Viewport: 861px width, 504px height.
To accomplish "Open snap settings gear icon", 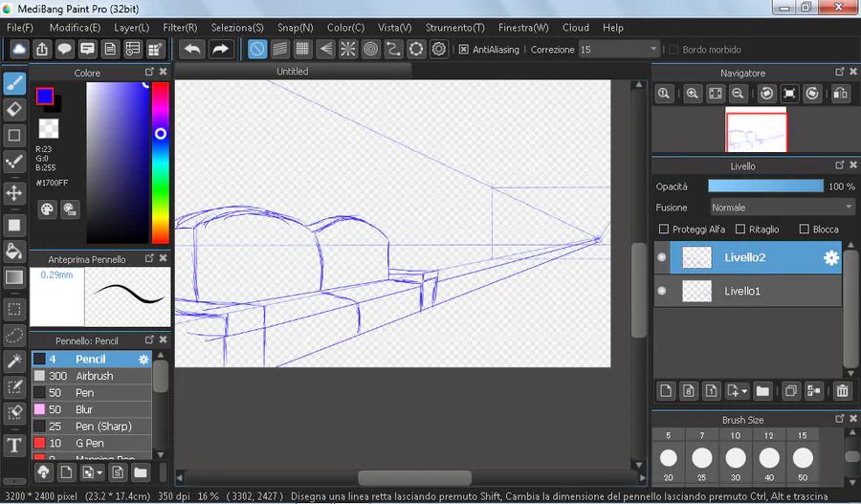I will (x=439, y=50).
